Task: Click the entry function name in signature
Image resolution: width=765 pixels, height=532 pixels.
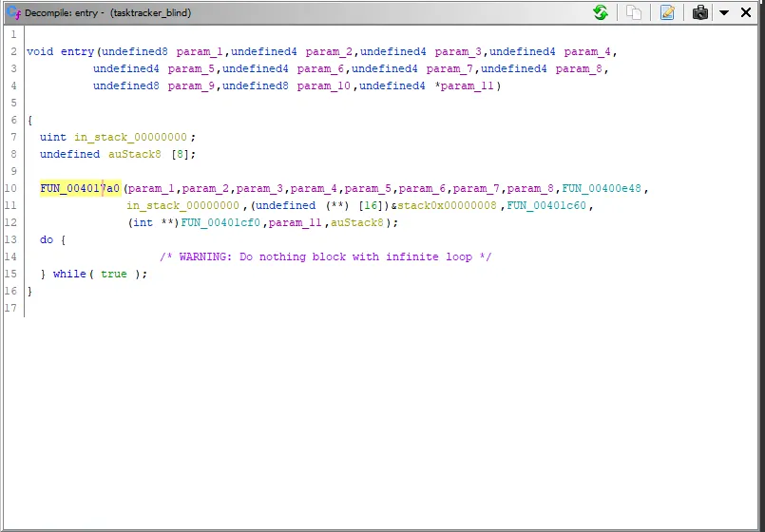Action: pos(77,51)
